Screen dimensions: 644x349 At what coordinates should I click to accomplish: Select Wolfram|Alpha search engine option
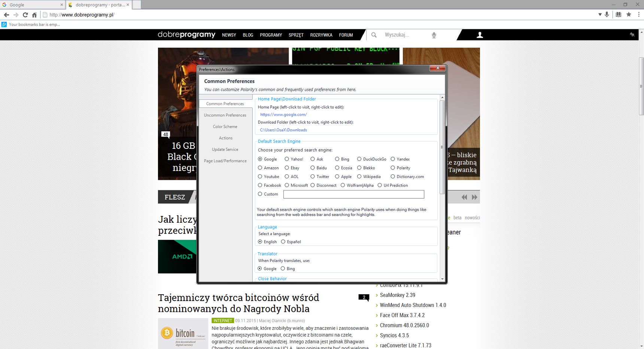pos(357,185)
